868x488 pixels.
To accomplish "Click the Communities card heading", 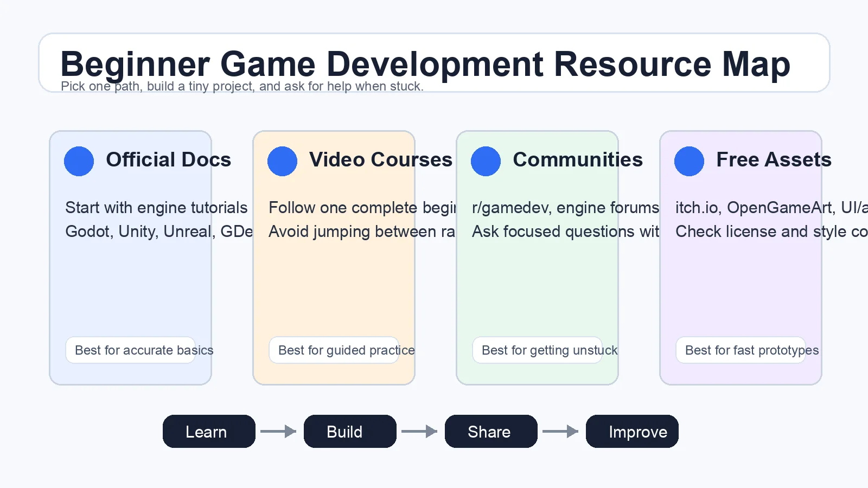I will click(578, 160).
